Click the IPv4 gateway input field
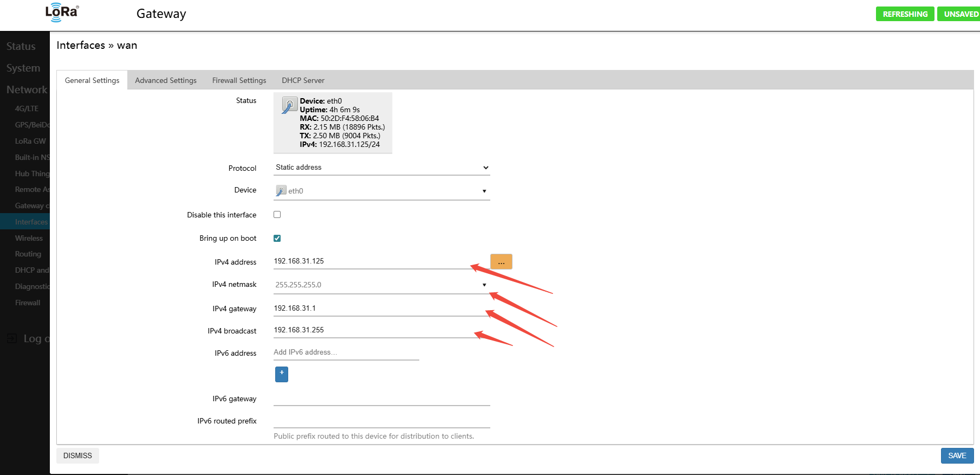The width and height of the screenshot is (980, 475). [x=379, y=308]
